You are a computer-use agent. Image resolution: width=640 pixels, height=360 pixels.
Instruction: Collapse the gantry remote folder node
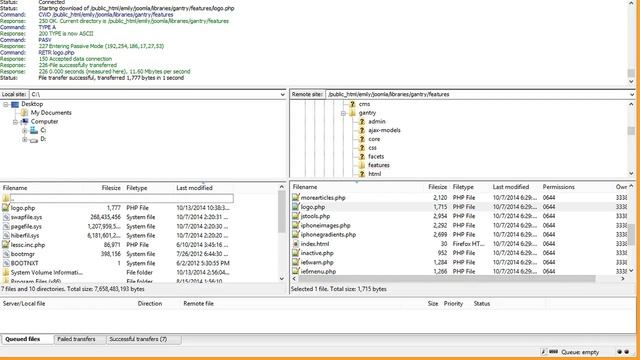tap(343, 113)
